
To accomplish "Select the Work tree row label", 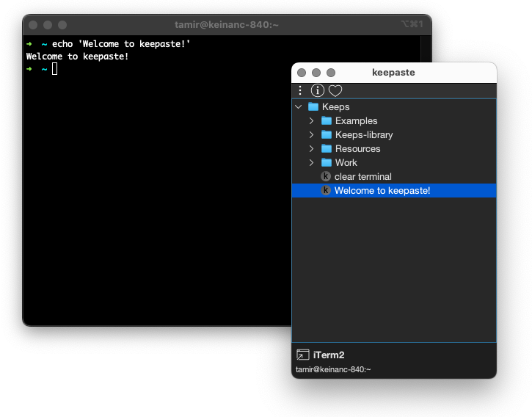I will click(x=346, y=163).
